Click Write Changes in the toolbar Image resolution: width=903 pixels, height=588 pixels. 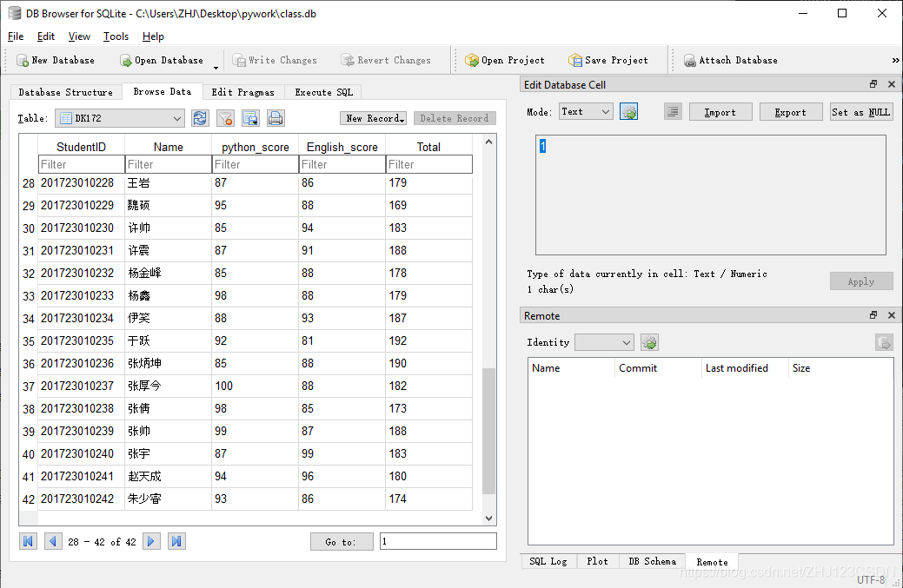coord(275,61)
